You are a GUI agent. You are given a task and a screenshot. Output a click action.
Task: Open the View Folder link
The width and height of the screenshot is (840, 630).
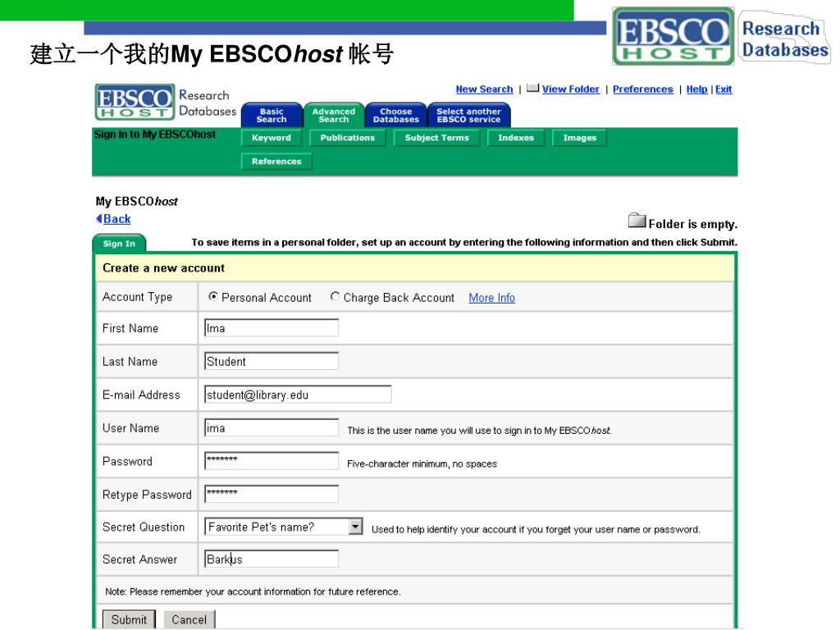click(x=571, y=89)
